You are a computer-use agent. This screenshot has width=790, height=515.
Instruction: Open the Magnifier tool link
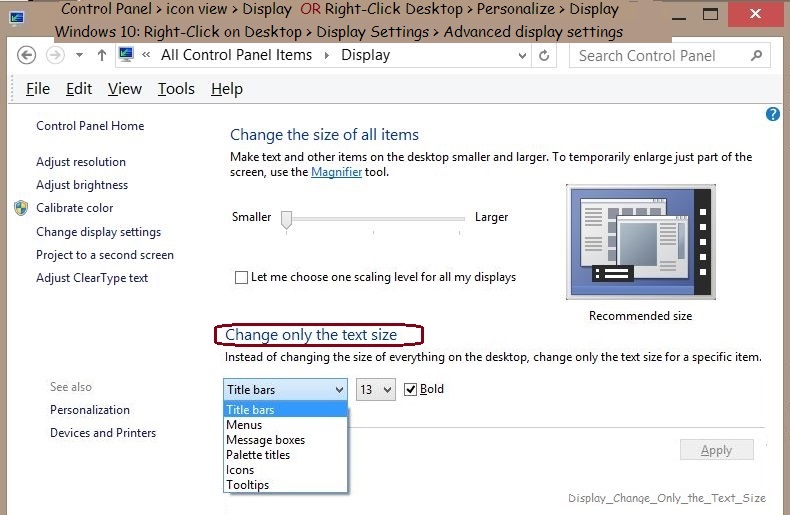point(337,172)
